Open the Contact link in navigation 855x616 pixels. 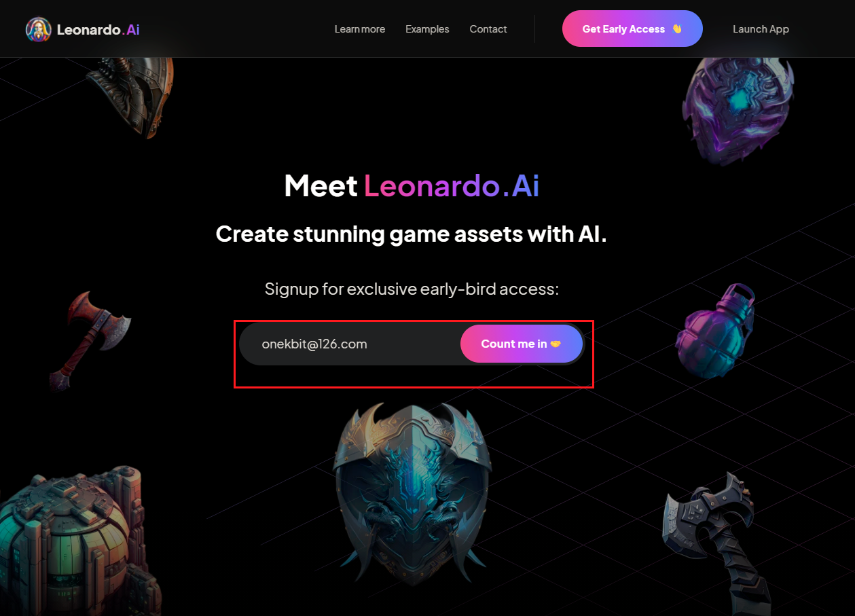coord(488,29)
